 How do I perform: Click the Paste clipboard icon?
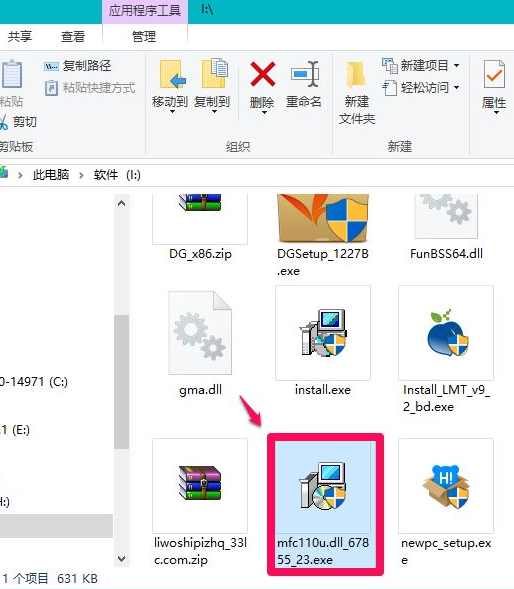coord(11,74)
